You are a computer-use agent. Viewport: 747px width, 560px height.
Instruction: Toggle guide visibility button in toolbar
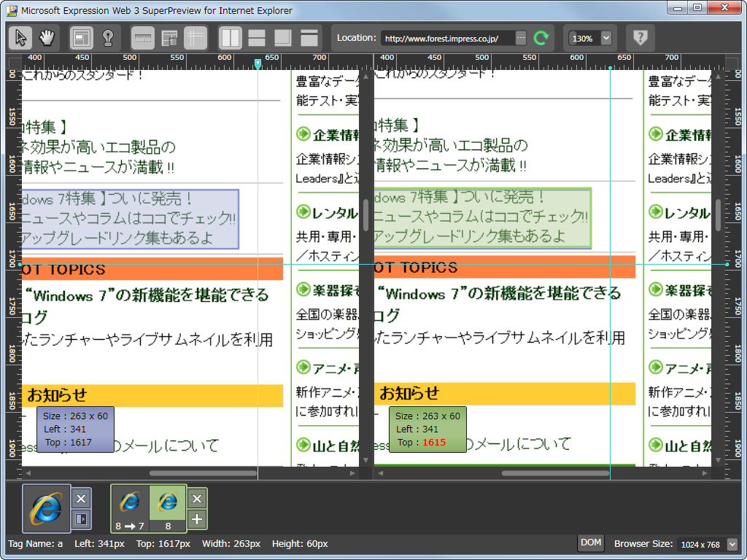click(x=196, y=38)
